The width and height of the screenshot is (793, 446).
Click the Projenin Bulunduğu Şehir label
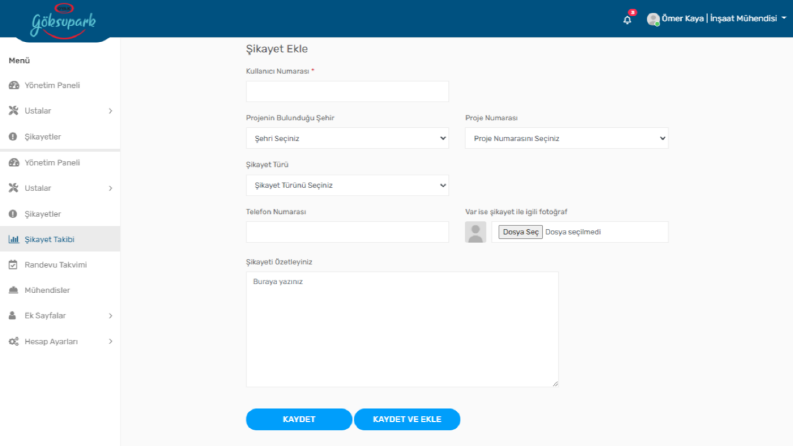pyautogui.click(x=290, y=118)
